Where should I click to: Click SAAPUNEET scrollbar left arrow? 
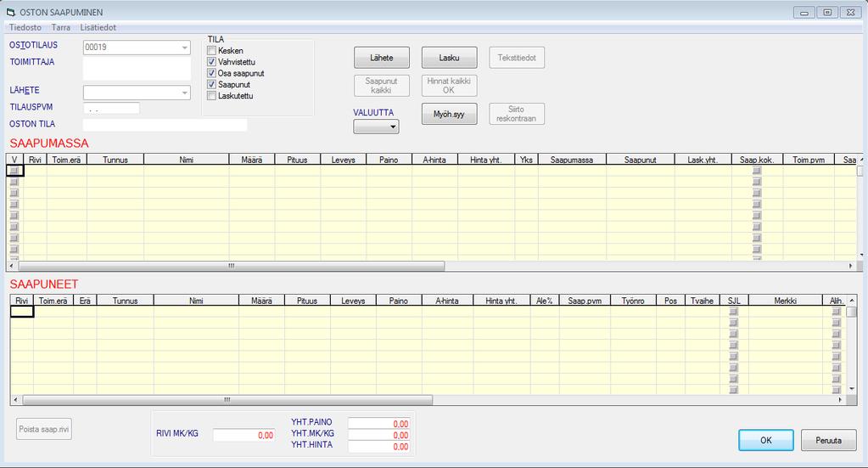point(15,400)
